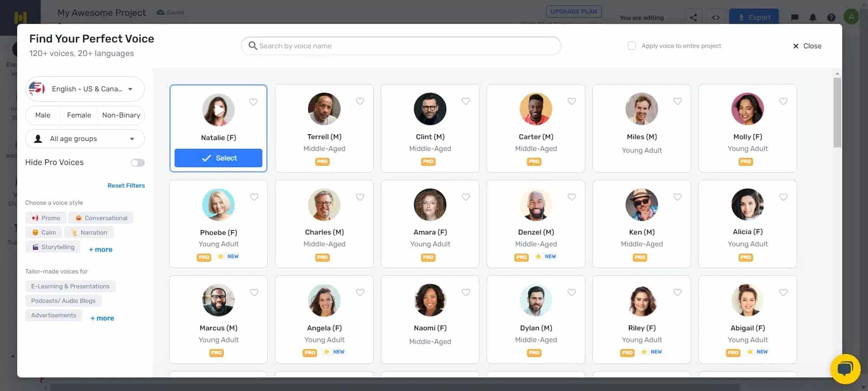Select the Storytelling voice style
Viewport: 868px width, 391px height.
coord(52,247)
